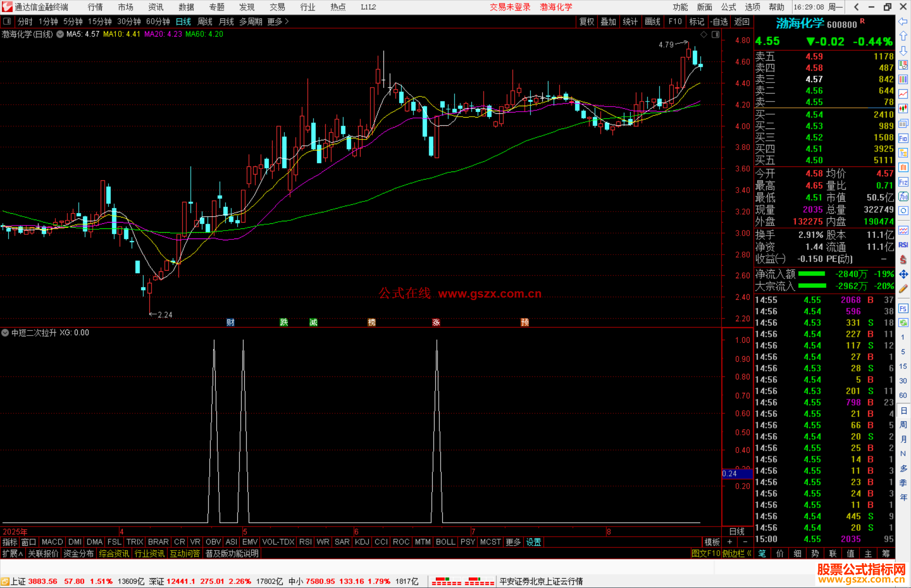Select the blue four-way move arrows icon
Image resolution: width=911 pixels, height=588 pixels.
[x=903, y=274]
